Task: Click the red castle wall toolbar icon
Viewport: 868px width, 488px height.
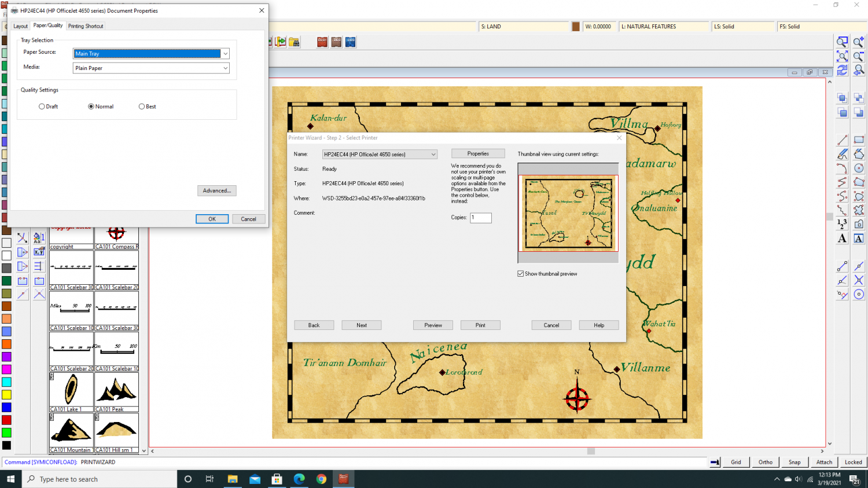Action: click(322, 42)
